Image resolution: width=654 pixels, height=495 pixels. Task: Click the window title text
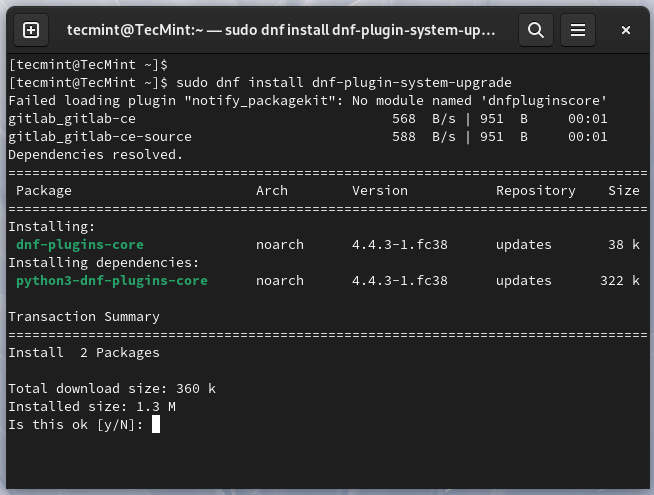(281, 30)
